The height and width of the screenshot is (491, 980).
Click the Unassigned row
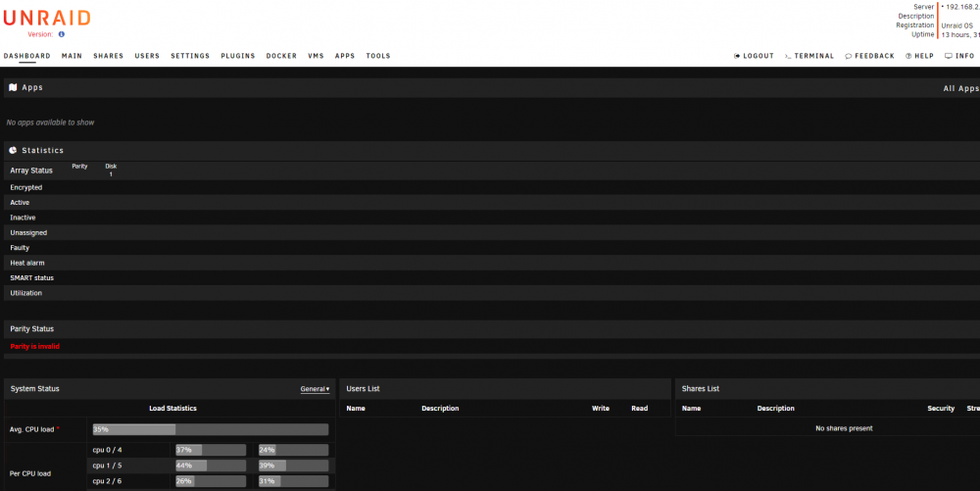[x=492, y=232]
